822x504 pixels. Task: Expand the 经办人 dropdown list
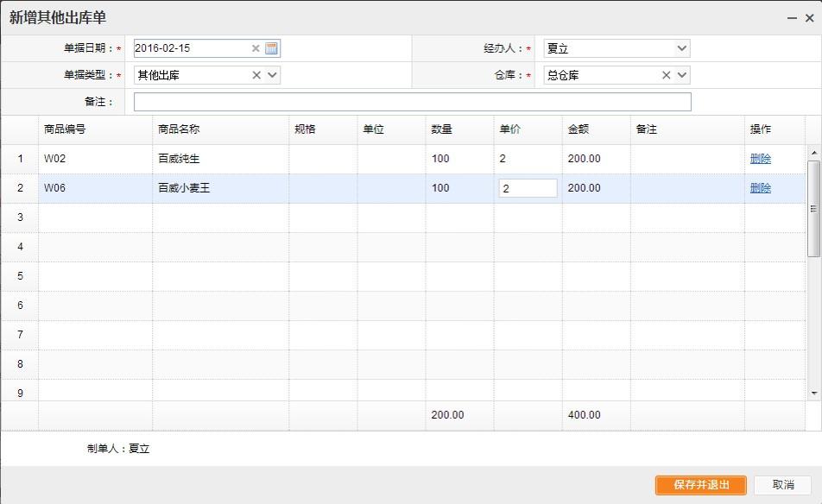click(x=681, y=48)
